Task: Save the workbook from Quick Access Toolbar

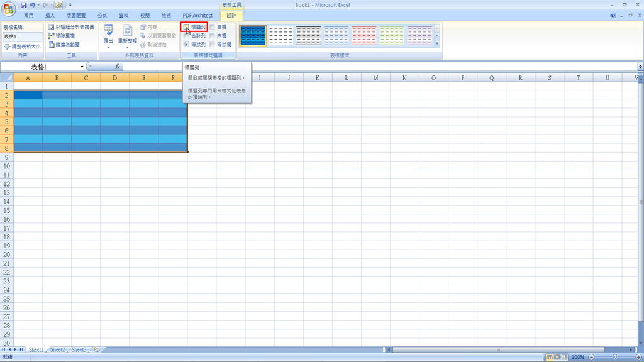Action: pos(23,5)
